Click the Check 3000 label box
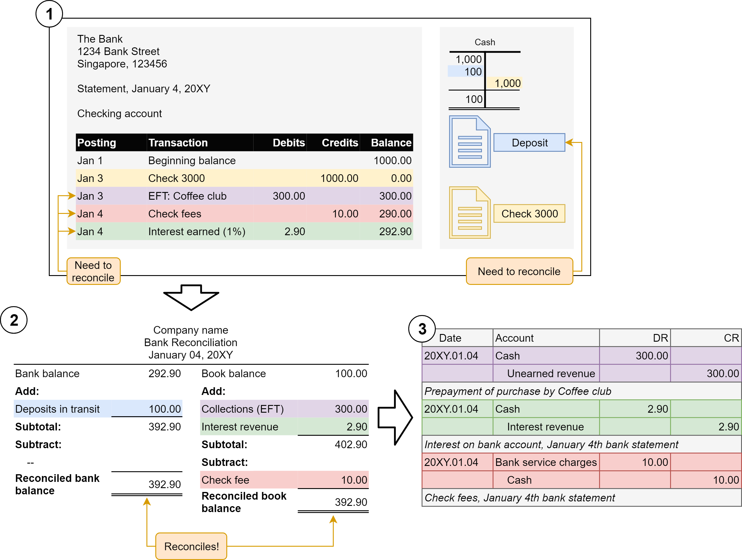 click(x=529, y=214)
